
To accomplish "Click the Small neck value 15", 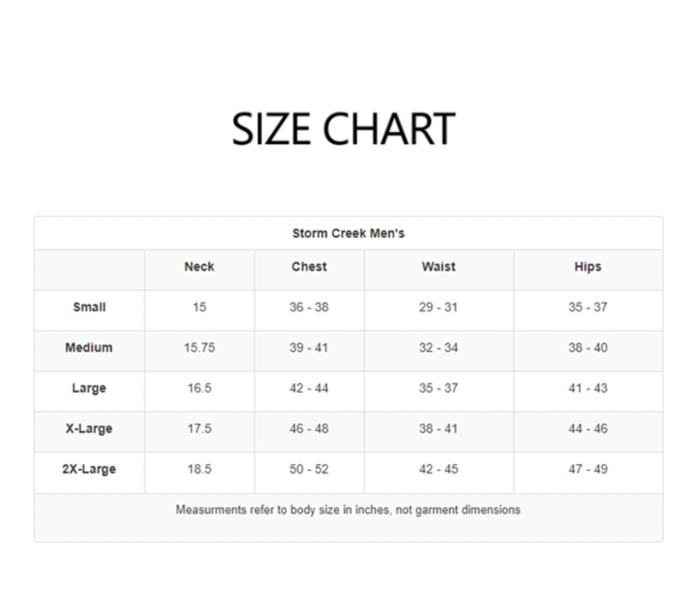I will [x=199, y=307].
